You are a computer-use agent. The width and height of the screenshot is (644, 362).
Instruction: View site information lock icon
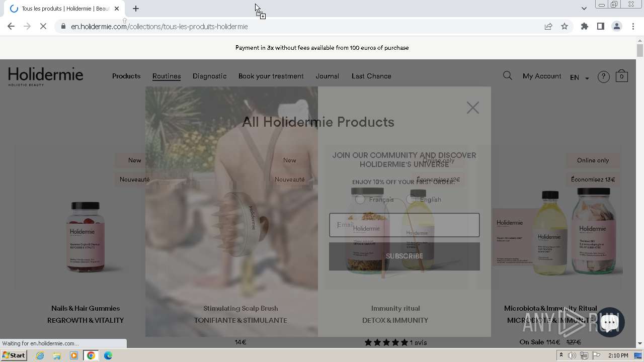pos(63,26)
